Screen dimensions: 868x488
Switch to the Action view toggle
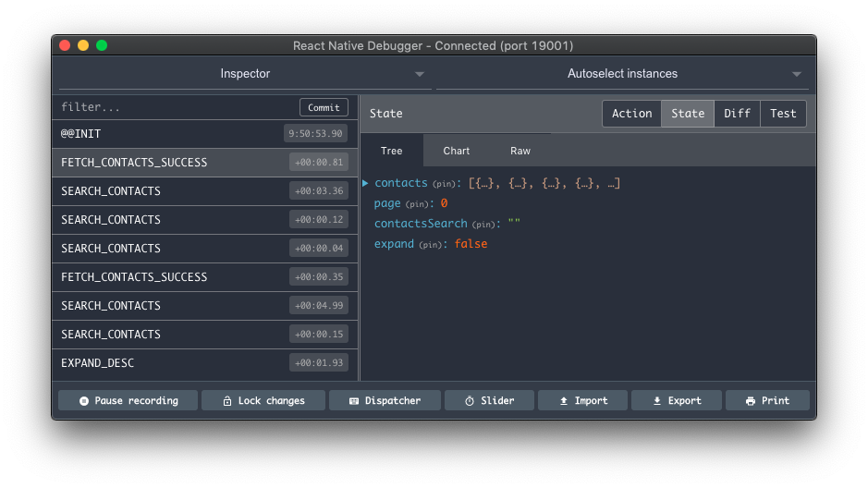pyautogui.click(x=631, y=114)
